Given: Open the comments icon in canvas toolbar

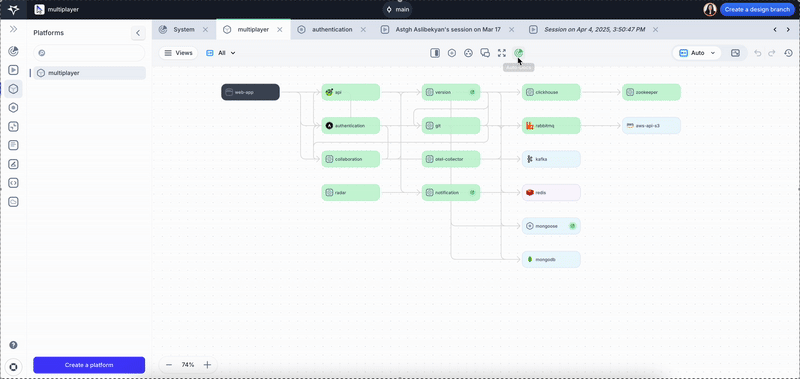Looking at the screenshot, I should click(x=485, y=53).
